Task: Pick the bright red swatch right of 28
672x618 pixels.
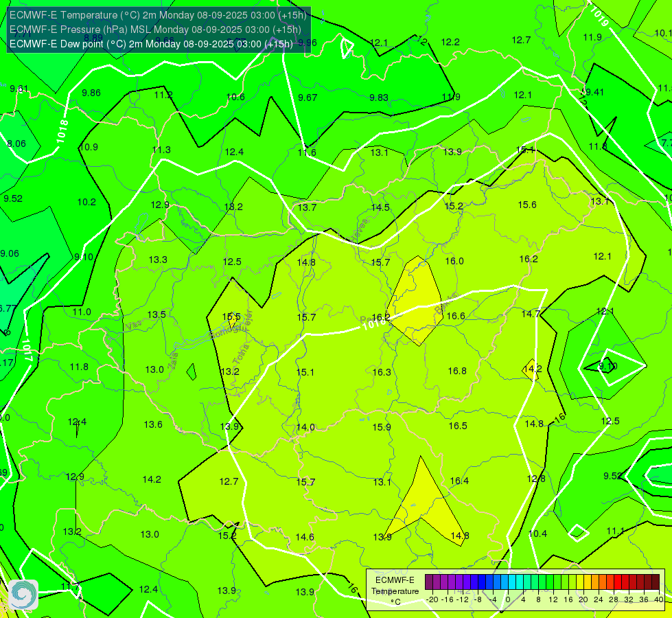Action: coord(618,582)
